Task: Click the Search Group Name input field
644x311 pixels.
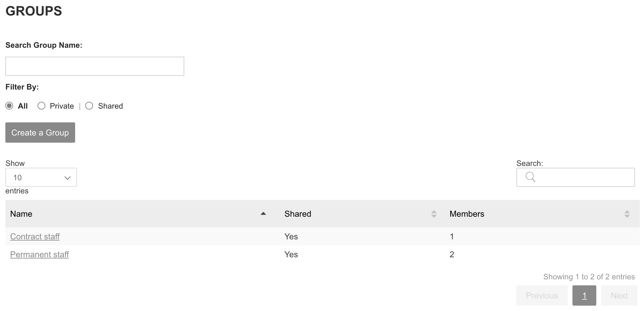Action: (x=95, y=66)
